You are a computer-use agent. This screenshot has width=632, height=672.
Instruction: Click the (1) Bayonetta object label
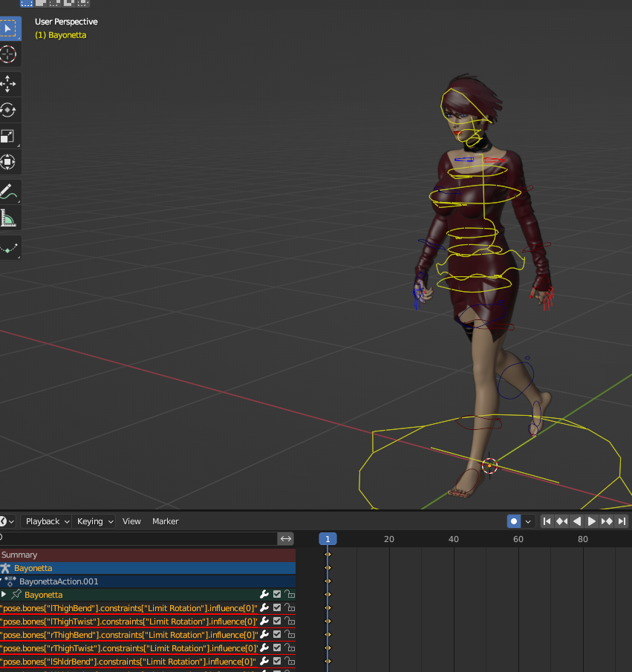click(x=60, y=35)
